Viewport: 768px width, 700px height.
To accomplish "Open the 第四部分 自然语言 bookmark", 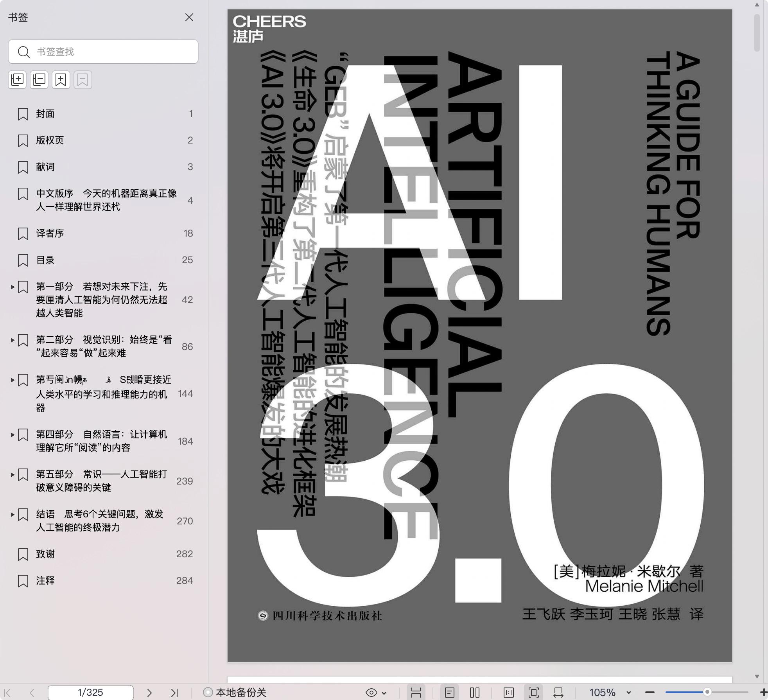I will 102,441.
